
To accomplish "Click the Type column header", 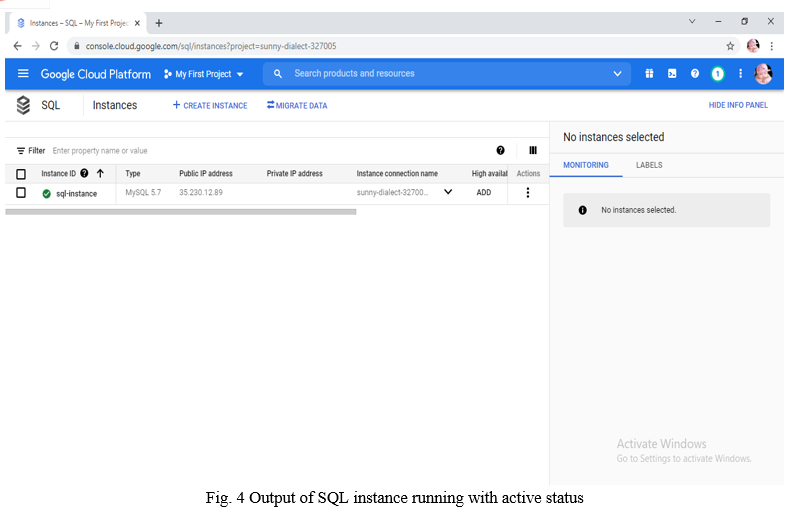I will [133, 174].
